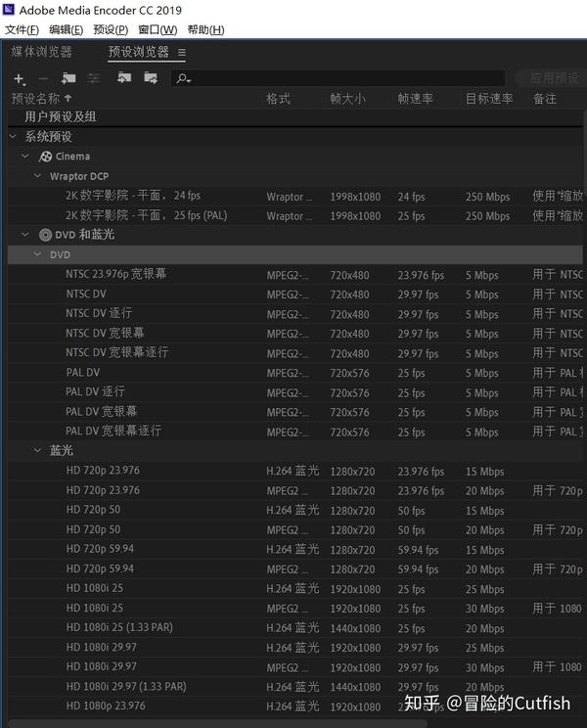Open the 窗口(W) menu
587x728 pixels.
[158, 29]
